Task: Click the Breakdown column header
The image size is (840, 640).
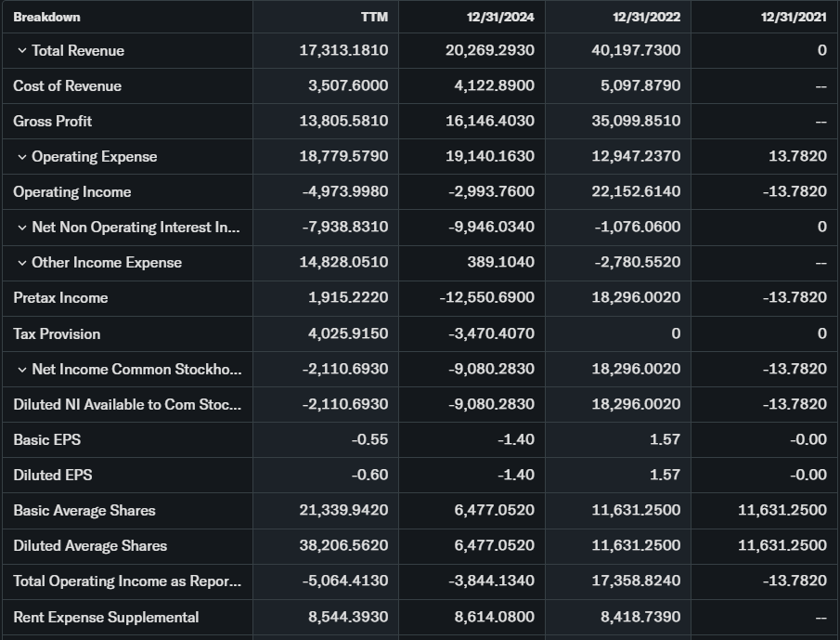Action: pos(46,17)
